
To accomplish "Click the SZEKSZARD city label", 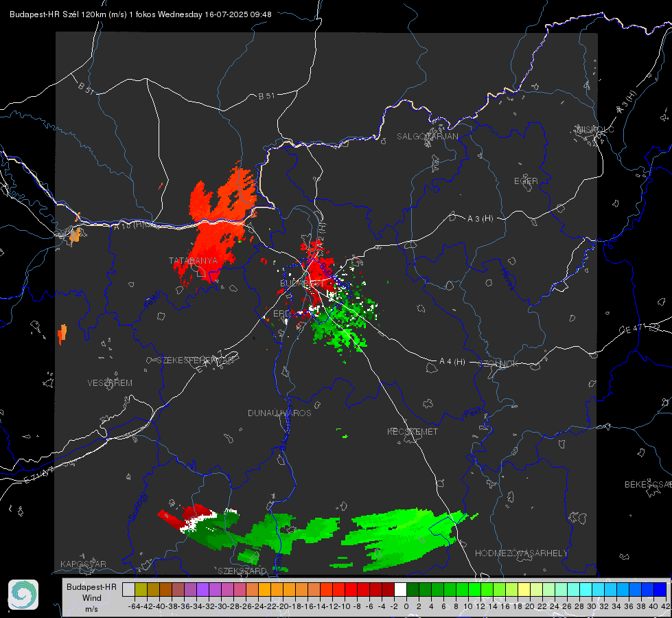I will pos(242,571).
